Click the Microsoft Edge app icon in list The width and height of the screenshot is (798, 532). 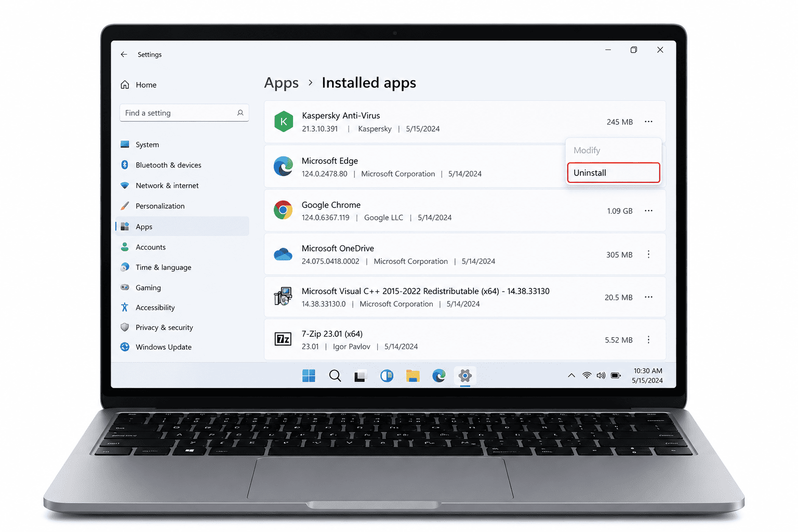pyautogui.click(x=283, y=166)
